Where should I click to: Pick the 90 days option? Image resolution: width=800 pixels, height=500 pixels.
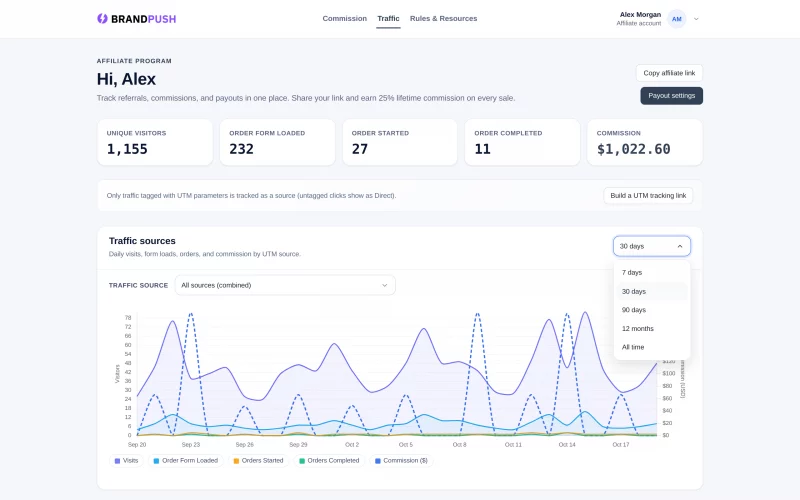652,310
